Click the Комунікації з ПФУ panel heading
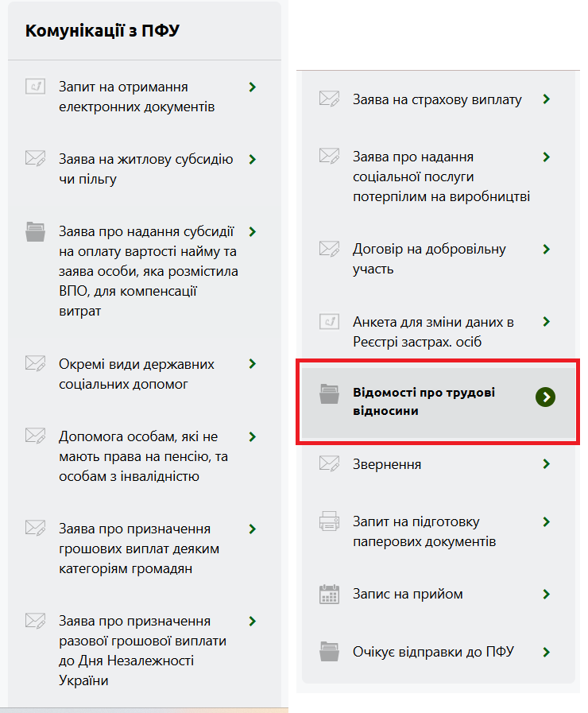 click(103, 31)
